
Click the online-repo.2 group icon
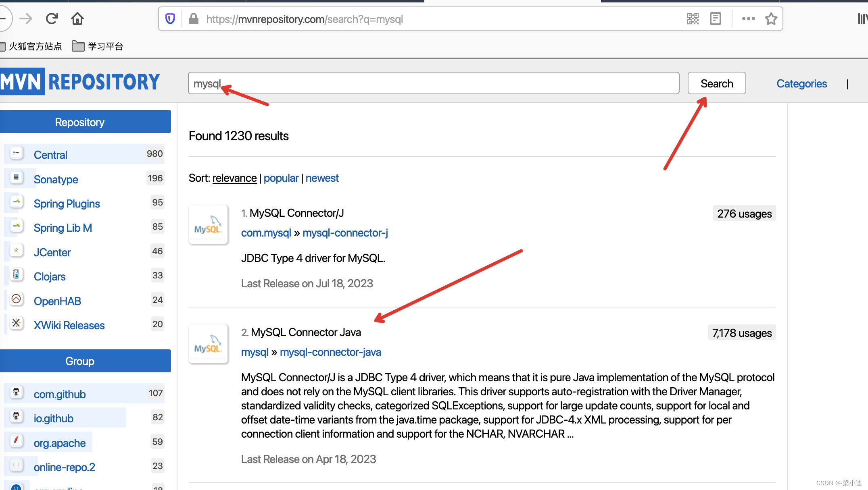point(16,465)
